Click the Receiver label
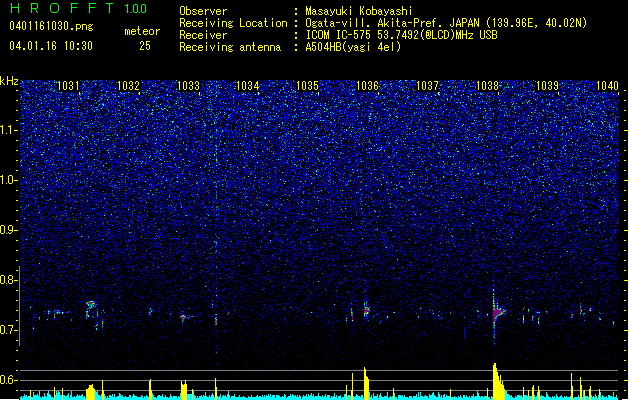Screen dimensions: 629x400 point(203,35)
